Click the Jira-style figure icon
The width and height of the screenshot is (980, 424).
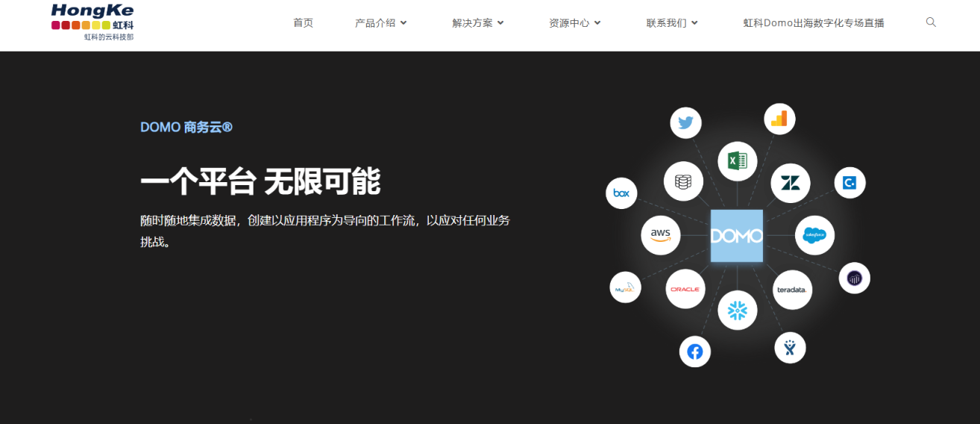(791, 347)
